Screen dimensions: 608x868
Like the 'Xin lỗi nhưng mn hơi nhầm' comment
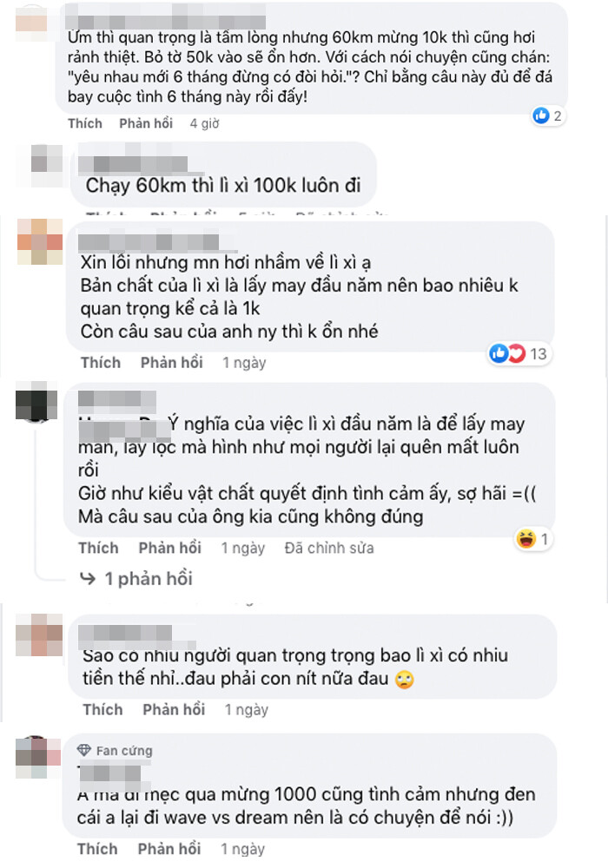(101, 363)
